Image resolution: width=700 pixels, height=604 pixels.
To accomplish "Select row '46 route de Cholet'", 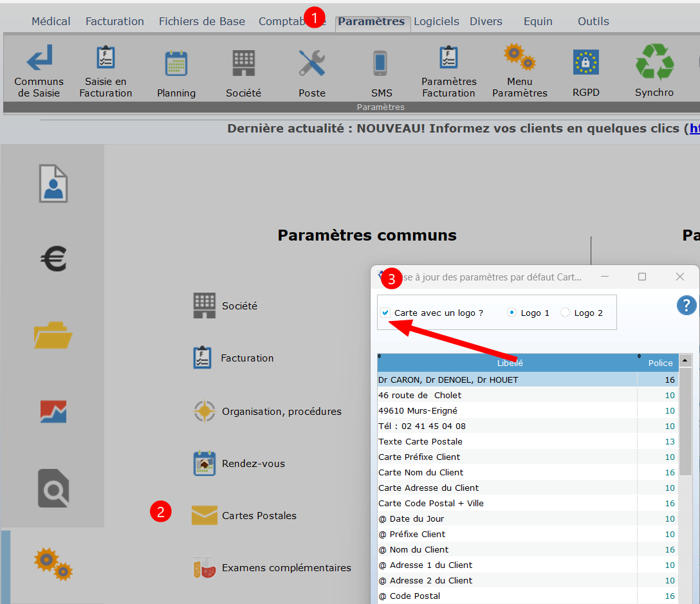I will pyautogui.click(x=528, y=395).
